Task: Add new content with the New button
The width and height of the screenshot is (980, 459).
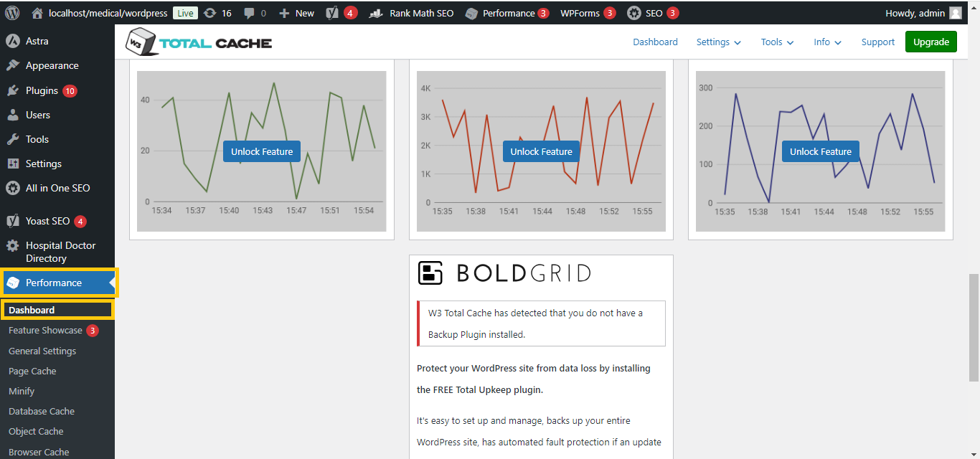Action: 297,13
